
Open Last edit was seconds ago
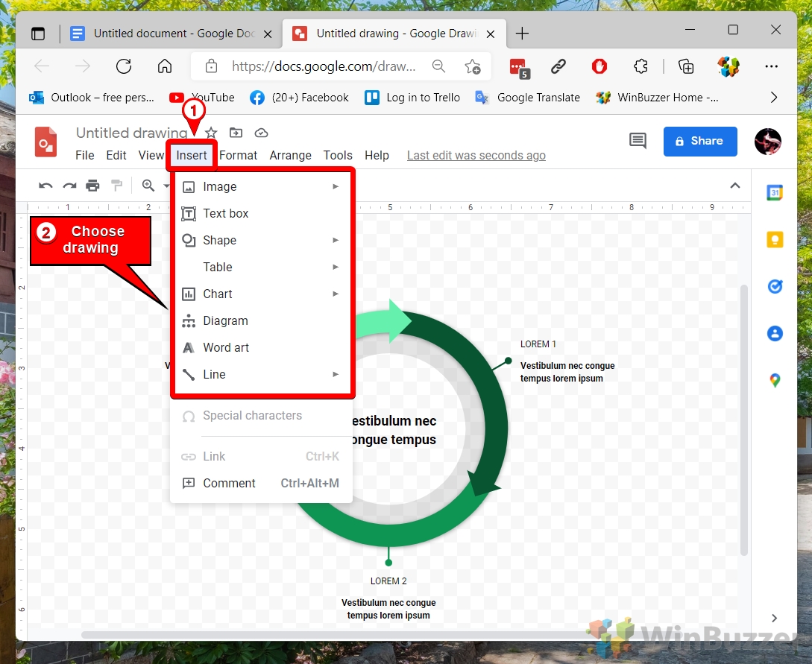476,155
